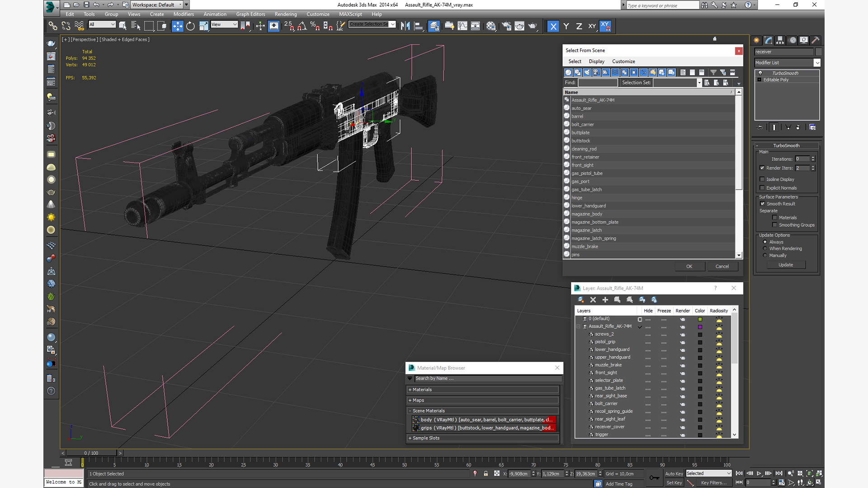Click the Auto Key button
868x488 pixels.
(674, 474)
